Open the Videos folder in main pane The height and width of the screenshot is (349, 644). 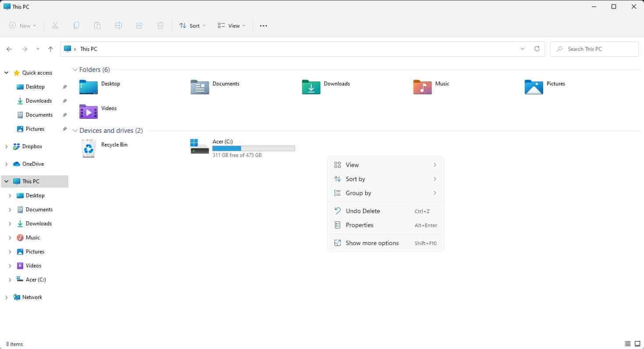coord(89,111)
